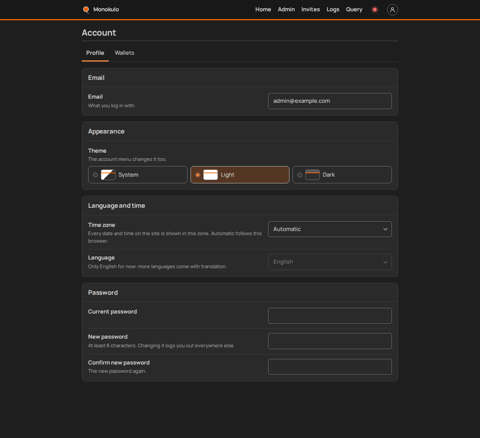Focus the New password field
The image size is (480, 438).
[330, 341]
